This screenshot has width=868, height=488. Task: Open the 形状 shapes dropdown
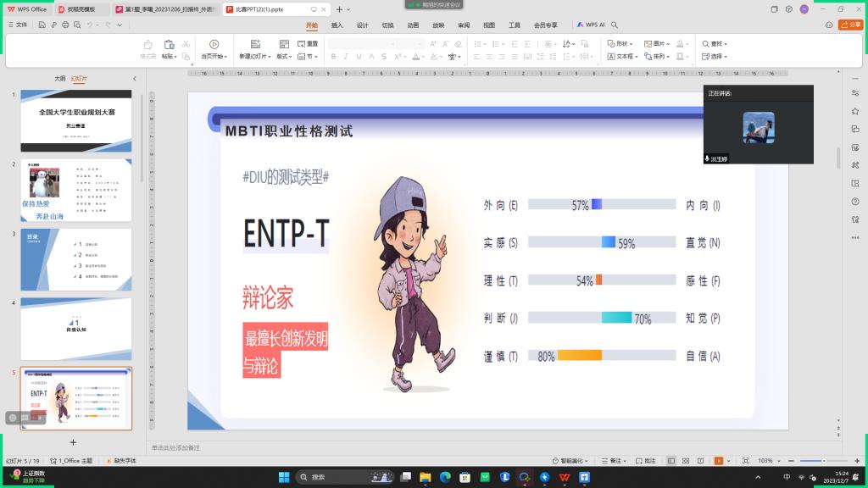tap(623, 44)
